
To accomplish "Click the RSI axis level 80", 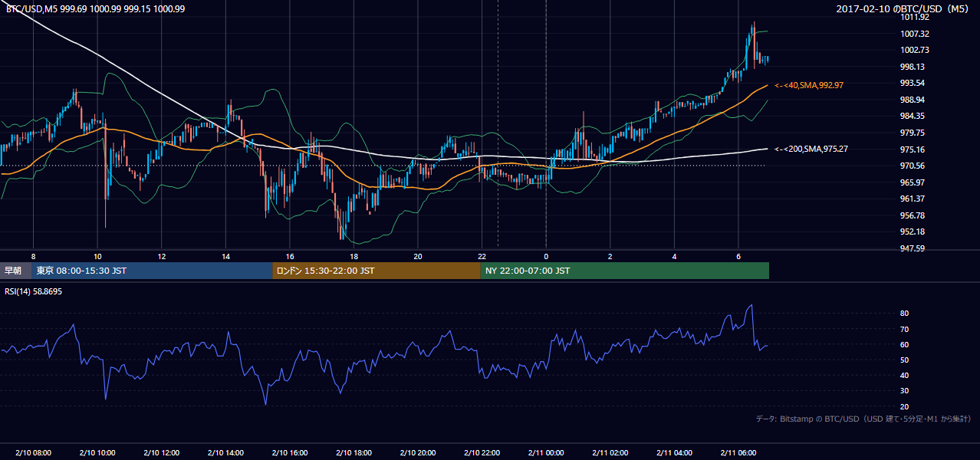I will pyautogui.click(x=905, y=314).
